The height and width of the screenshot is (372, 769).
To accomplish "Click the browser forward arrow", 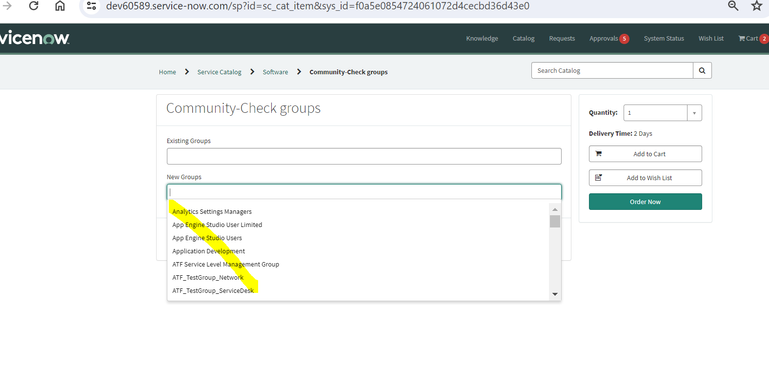I will click(7, 6).
